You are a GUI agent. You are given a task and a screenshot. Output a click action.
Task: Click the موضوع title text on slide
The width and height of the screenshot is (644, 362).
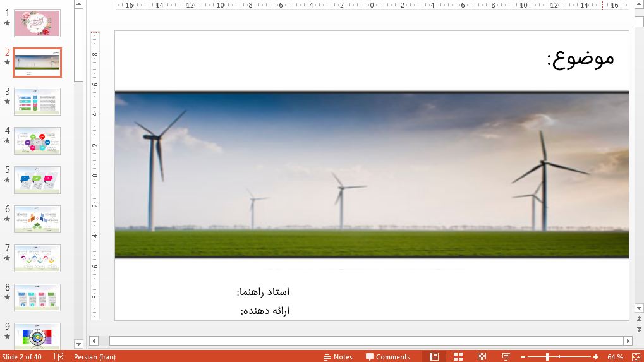click(580, 59)
